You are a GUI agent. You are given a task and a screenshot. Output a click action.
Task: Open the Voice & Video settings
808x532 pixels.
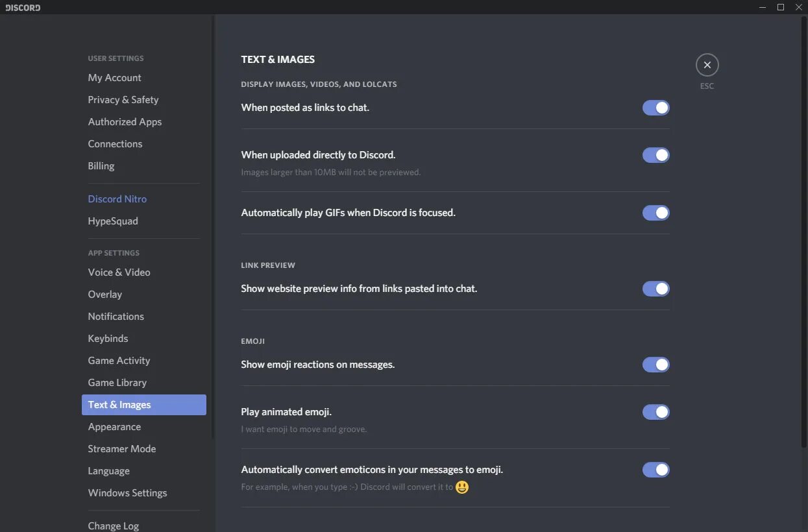[119, 272]
